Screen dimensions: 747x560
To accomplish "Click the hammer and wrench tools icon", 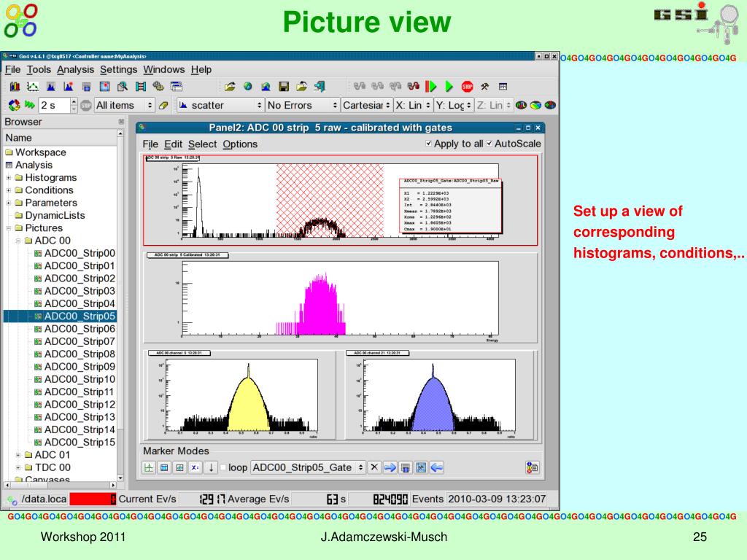I will [484, 87].
